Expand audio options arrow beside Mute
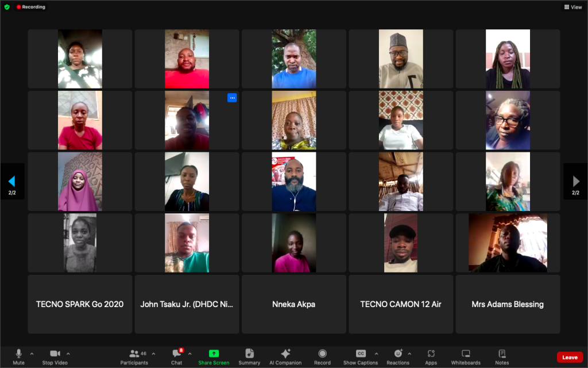 pyautogui.click(x=32, y=354)
